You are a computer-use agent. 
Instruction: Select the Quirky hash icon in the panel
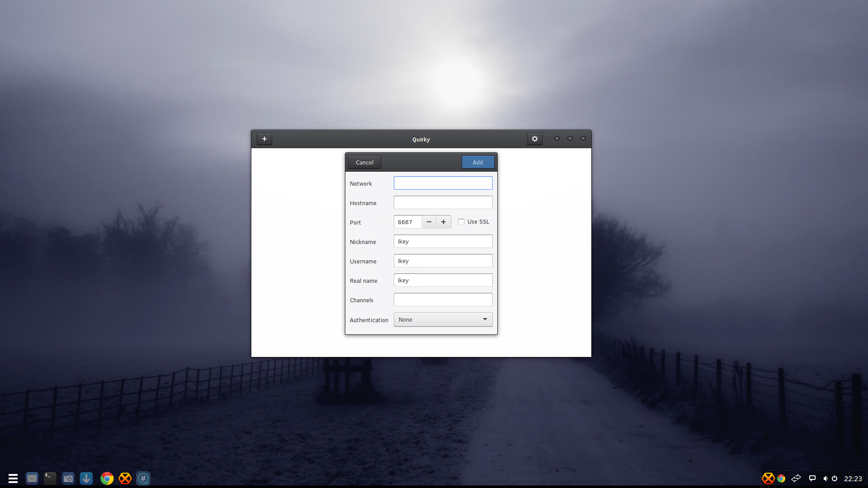(x=143, y=479)
